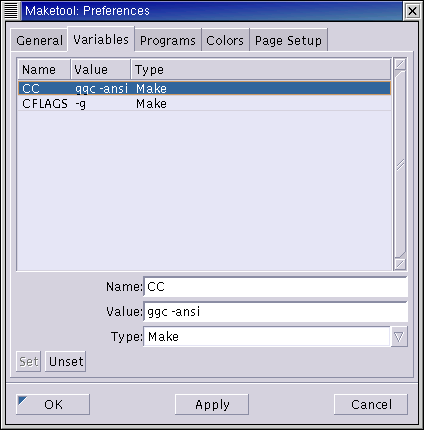Close the Preferences window with X

(412, 11)
